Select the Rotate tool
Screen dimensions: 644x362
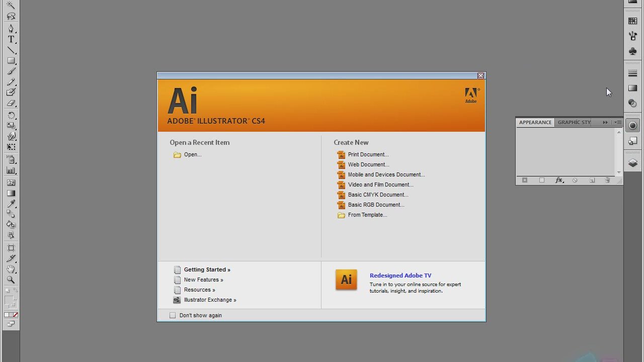11,115
